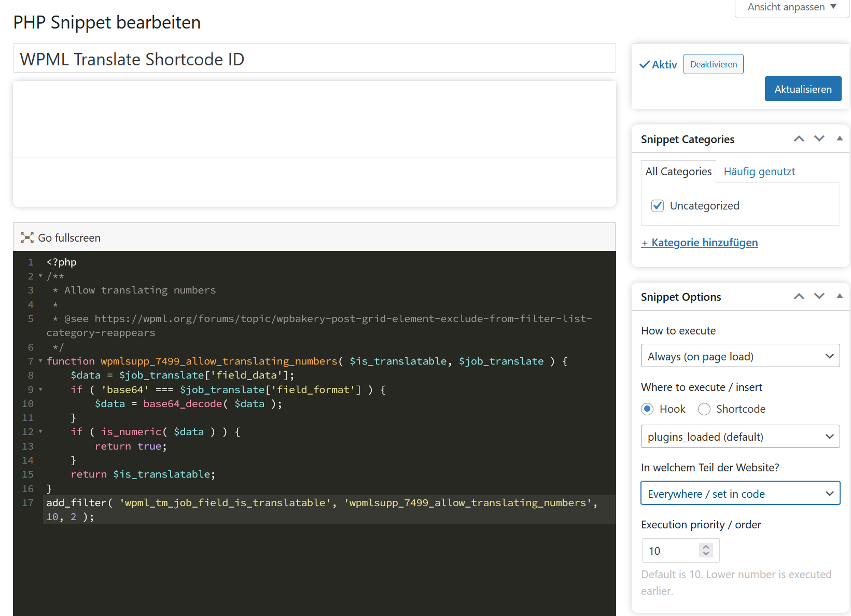
Task: Click the Go fullscreen label
Action: pyautogui.click(x=69, y=238)
